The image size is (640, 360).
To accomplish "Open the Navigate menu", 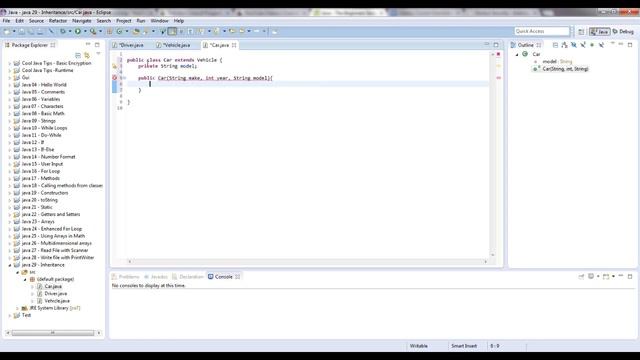I will tap(82, 20).
